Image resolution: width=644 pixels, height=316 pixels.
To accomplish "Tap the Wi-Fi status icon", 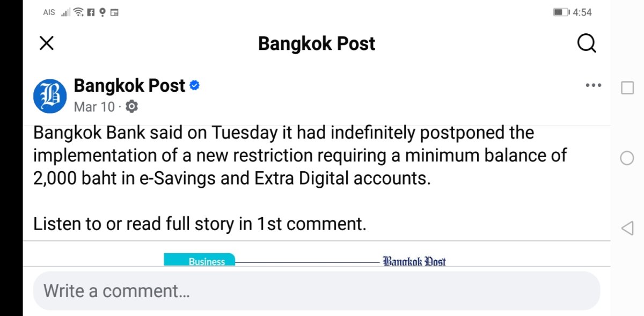I will [78, 12].
